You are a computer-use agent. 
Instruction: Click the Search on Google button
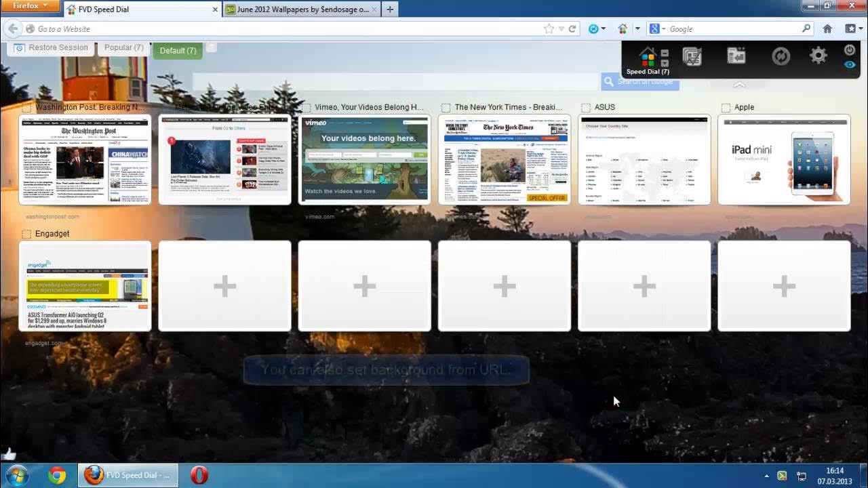point(639,81)
